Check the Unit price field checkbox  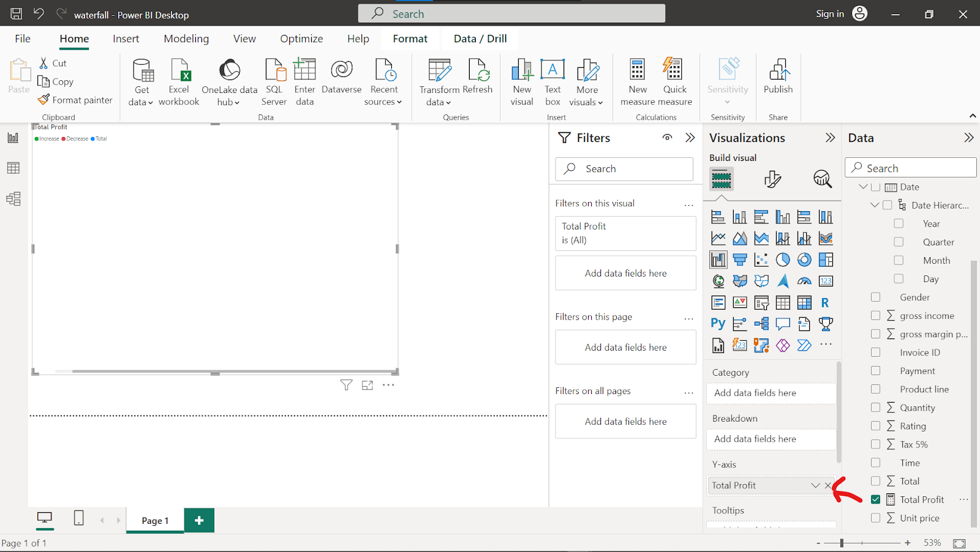tap(875, 518)
